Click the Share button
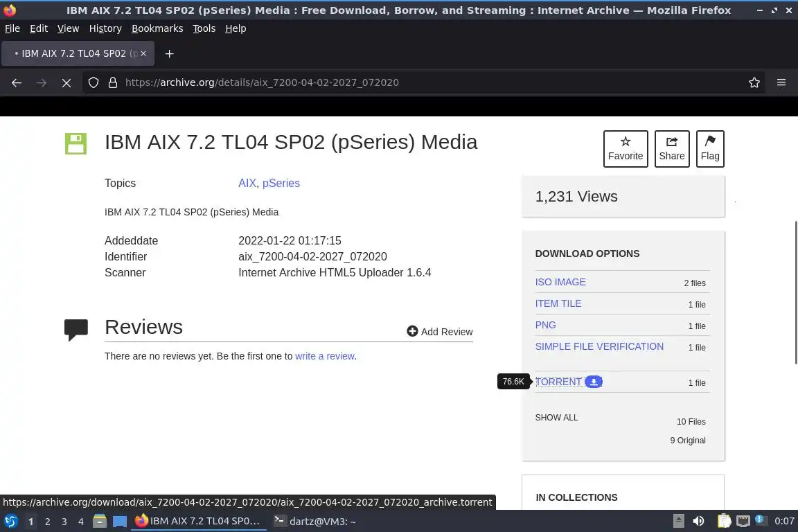The image size is (798, 532). tap(672, 149)
